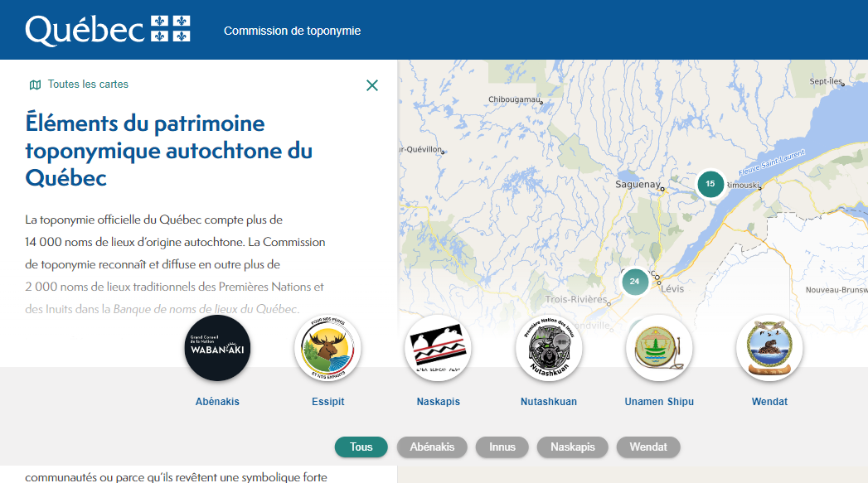
Task: Click the Essipit label text
Action: point(327,402)
